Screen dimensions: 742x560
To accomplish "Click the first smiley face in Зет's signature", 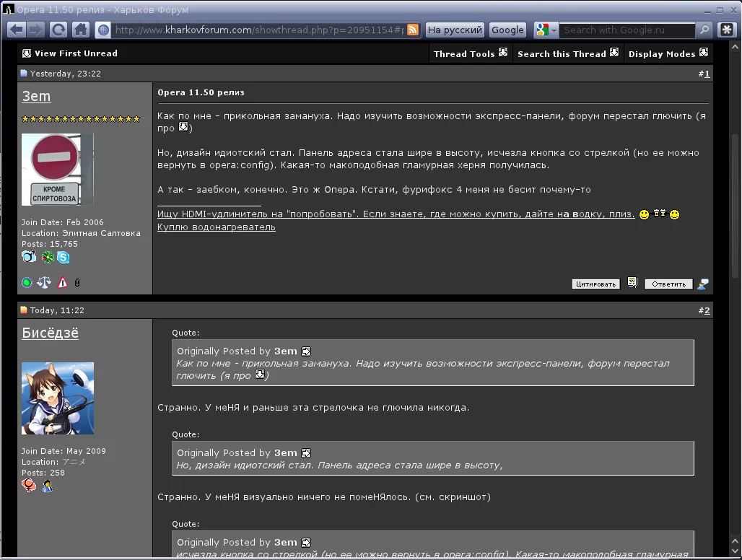I will [x=644, y=215].
